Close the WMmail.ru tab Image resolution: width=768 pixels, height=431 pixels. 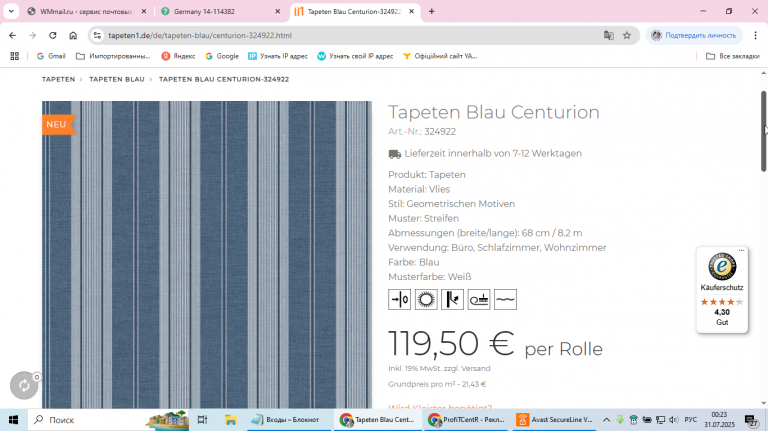[144, 11]
